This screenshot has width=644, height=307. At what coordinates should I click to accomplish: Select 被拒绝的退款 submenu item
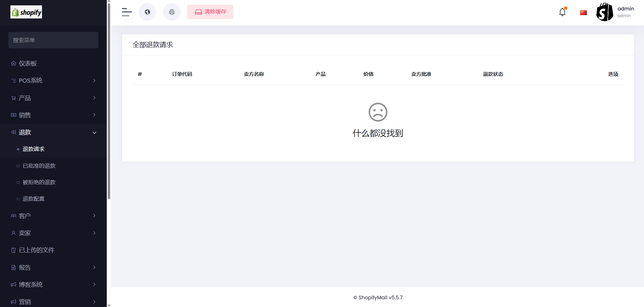point(39,182)
